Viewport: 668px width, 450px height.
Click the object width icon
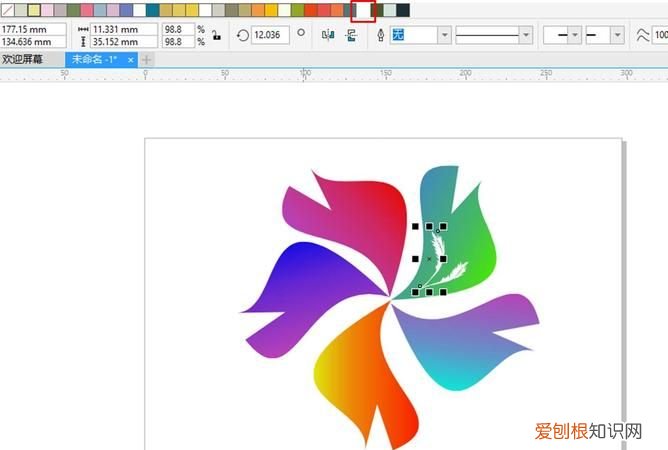[x=83, y=30]
